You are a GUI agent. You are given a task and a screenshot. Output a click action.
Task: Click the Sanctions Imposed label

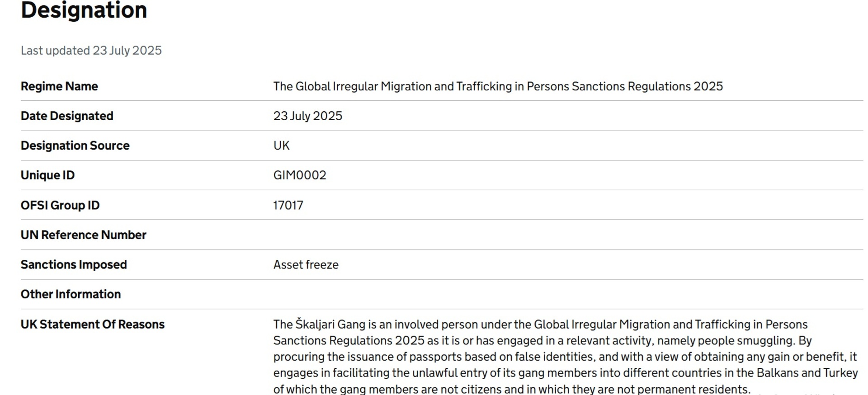pyautogui.click(x=74, y=265)
